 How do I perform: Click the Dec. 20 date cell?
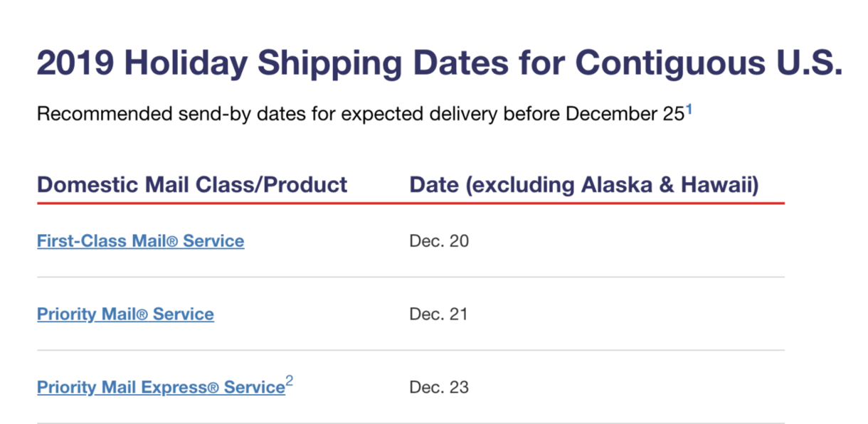point(439,241)
